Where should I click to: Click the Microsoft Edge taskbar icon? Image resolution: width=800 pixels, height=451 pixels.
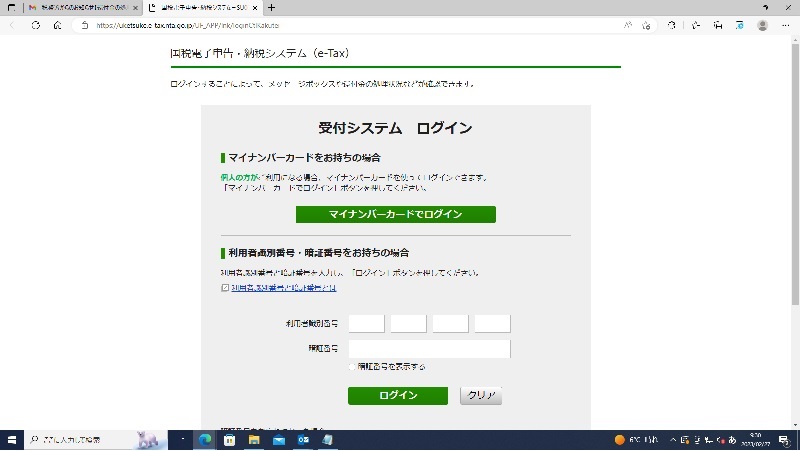pos(205,440)
